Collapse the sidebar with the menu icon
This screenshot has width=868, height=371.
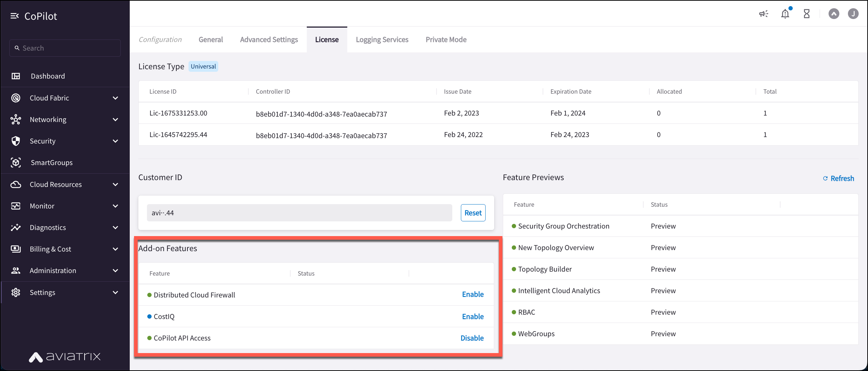(15, 16)
